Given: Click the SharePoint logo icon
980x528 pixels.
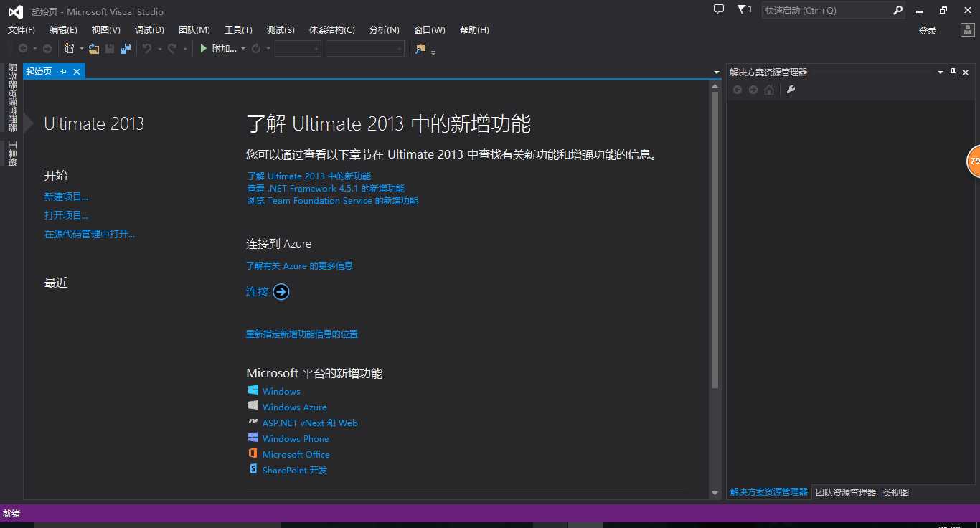Looking at the screenshot, I should [x=253, y=469].
